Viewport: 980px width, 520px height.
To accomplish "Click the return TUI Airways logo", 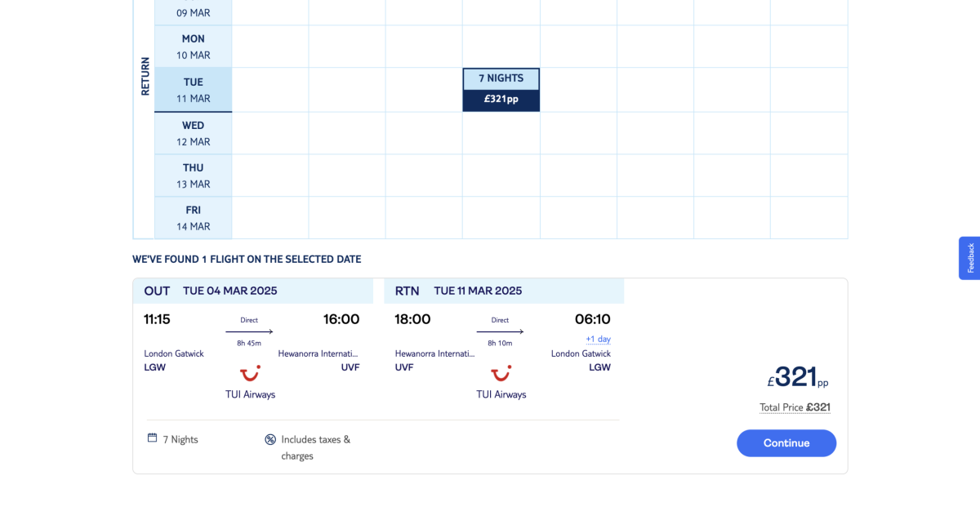I will [x=501, y=374].
